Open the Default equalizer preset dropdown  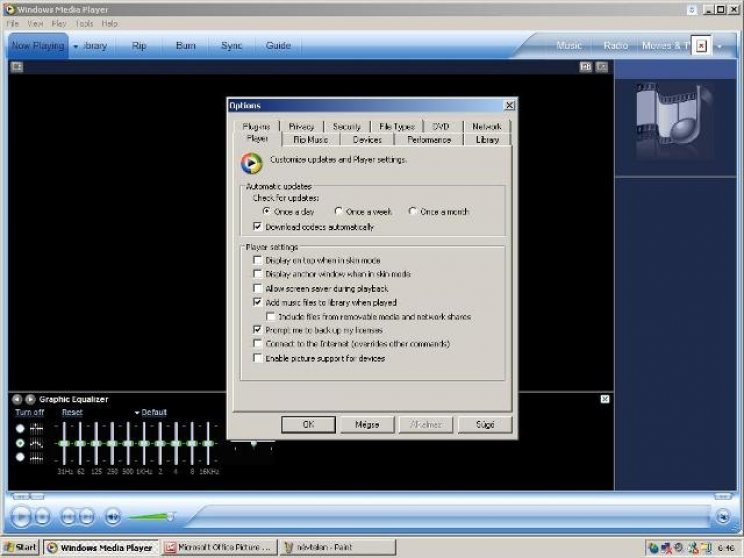tap(151, 412)
